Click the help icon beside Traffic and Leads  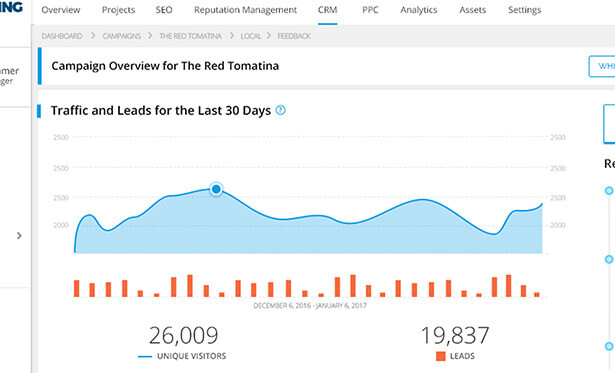280,110
